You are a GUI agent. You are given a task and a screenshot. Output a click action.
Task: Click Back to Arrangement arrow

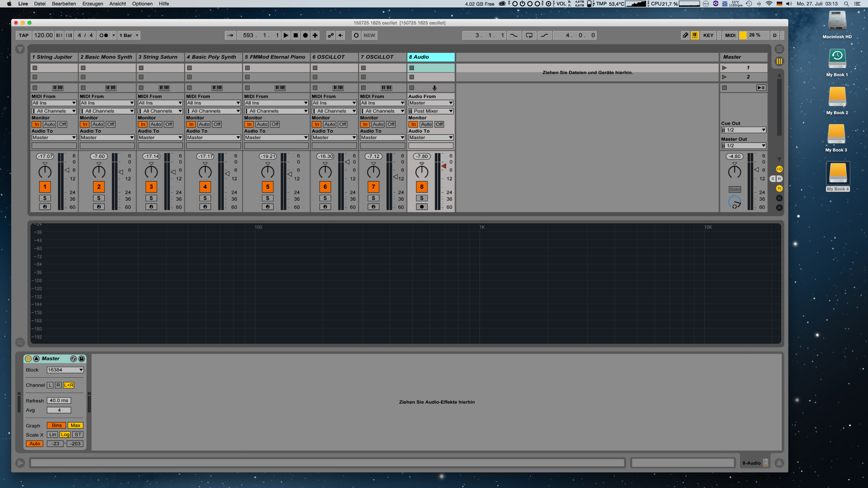pyautogui.click(x=340, y=35)
